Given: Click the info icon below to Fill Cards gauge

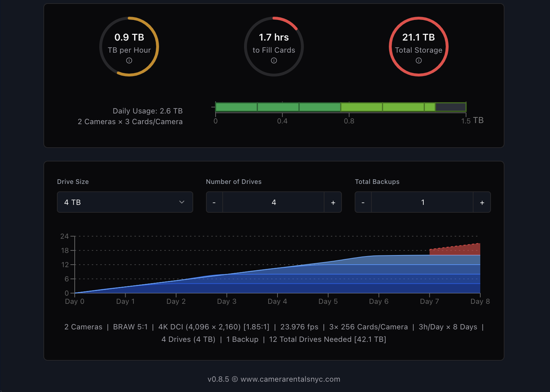Looking at the screenshot, I should click(274, 60).
